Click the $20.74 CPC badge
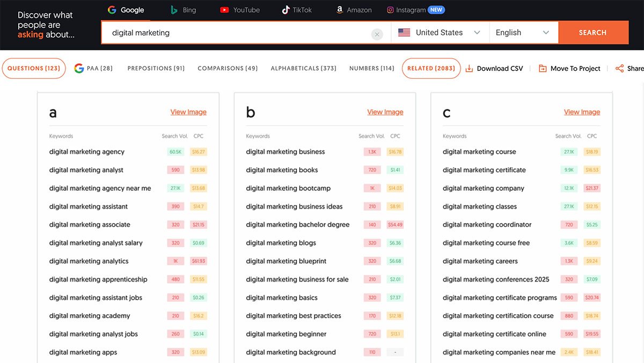 (x=592, y=298)
